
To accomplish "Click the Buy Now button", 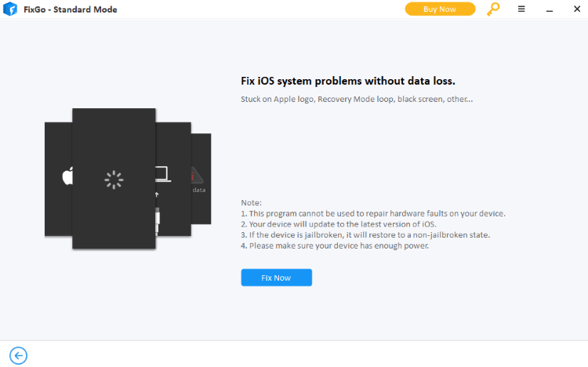I will click(440, 9).
